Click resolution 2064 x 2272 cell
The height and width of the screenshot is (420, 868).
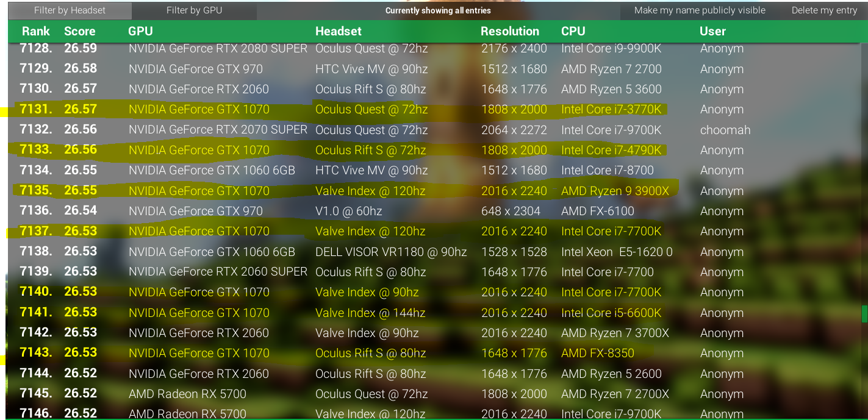tap(514, 130)
